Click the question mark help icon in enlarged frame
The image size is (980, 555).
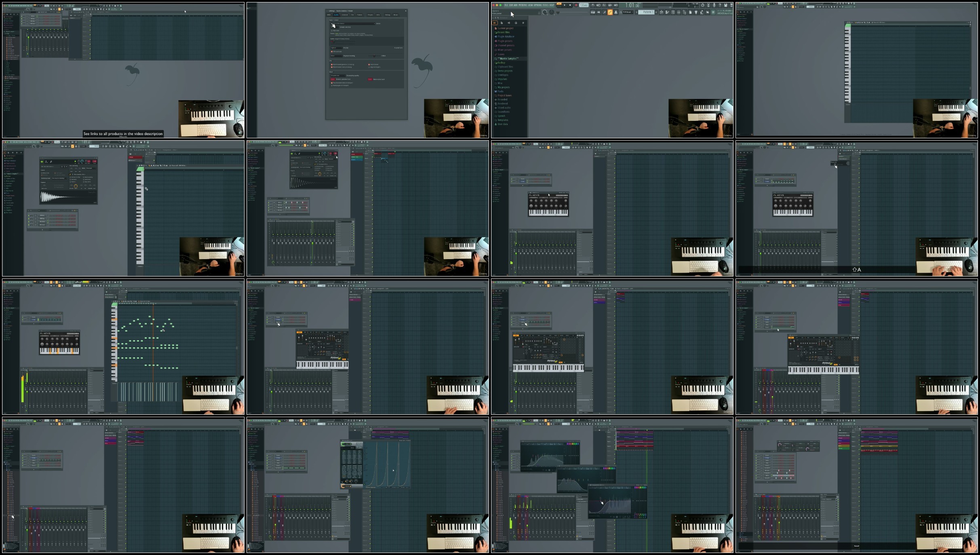[720, 5]
